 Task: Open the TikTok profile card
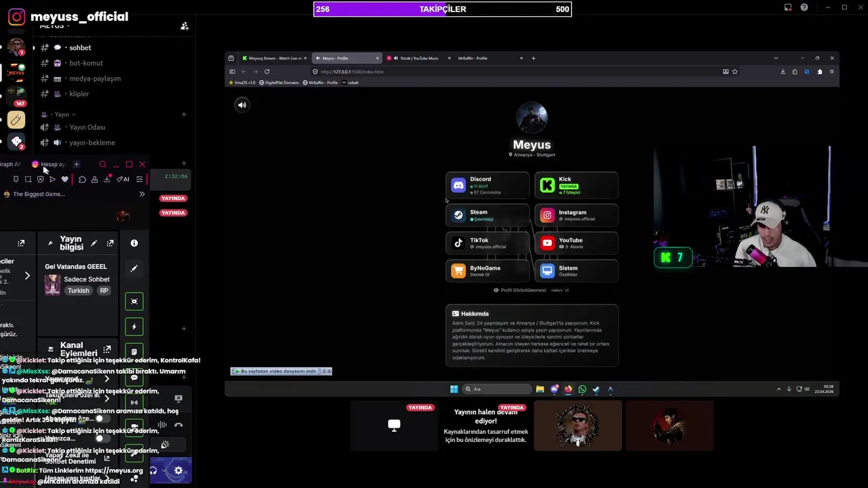click(x=487, y=243)
